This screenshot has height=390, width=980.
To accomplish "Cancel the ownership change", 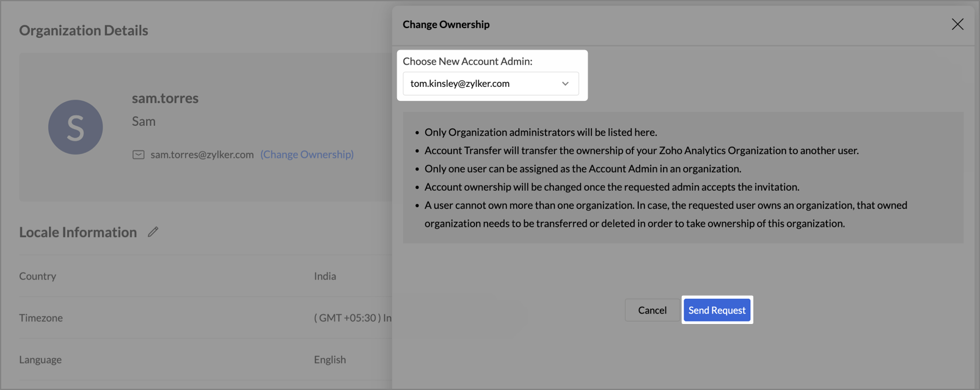I will coord(652,310).
